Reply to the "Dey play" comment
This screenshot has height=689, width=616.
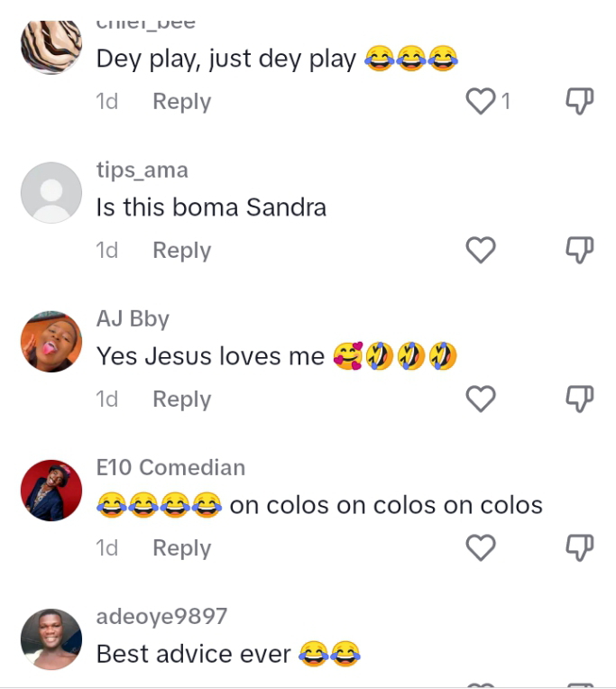click(182, 102)
